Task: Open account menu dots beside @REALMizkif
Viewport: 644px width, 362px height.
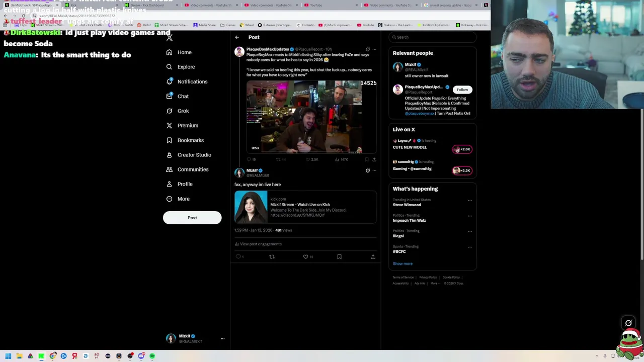Action: pyautogui.click(x=222, y=338)
